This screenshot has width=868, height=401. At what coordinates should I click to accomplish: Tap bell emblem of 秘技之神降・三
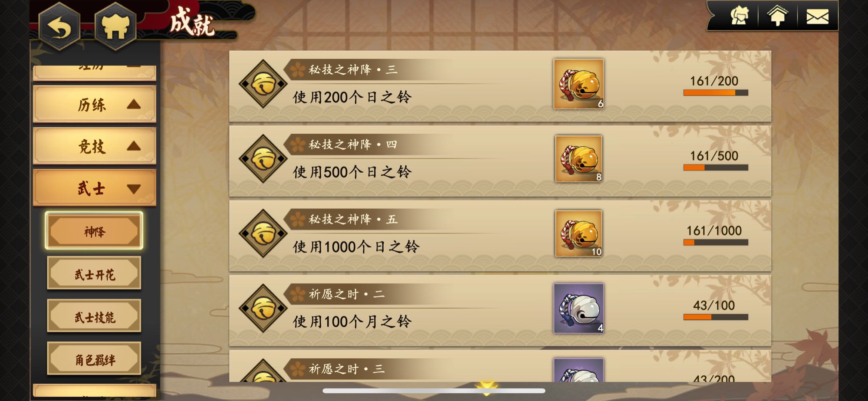[x=263, y=84]
